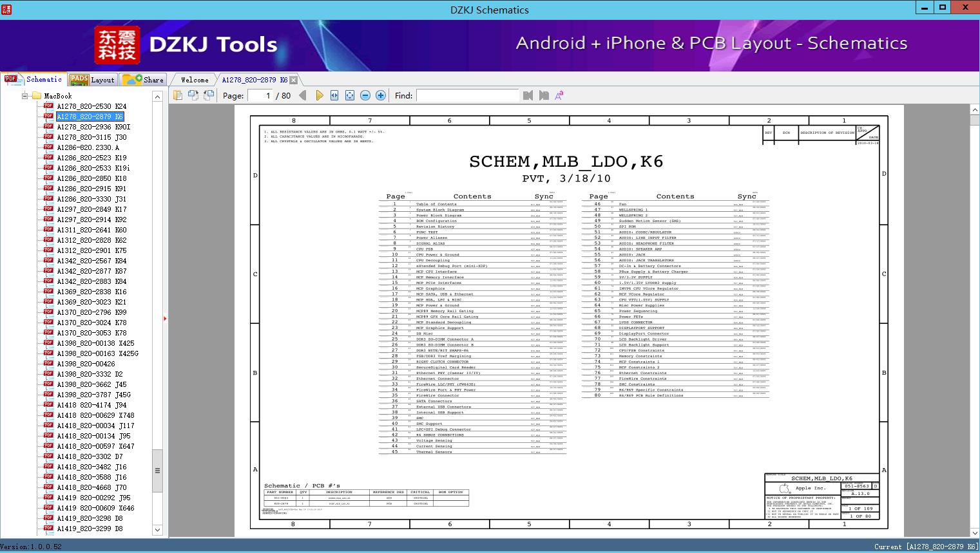Zoom out with the minus icon

pos(365,95)
